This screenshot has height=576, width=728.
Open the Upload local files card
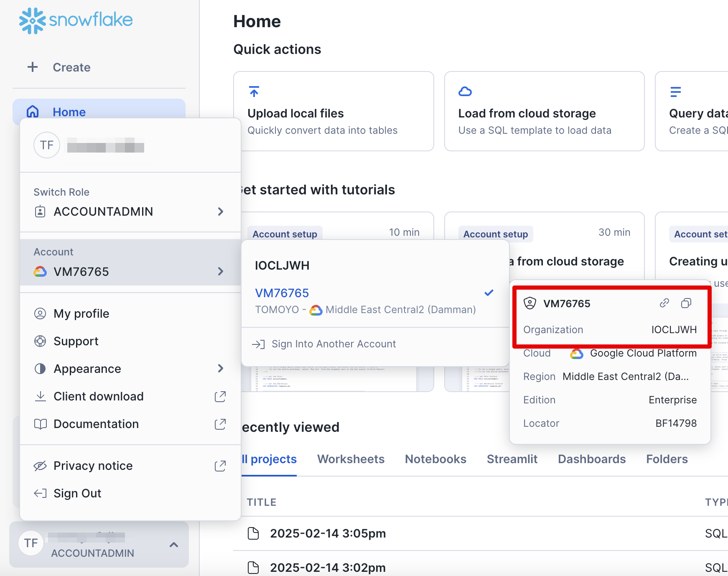[x=333, y=111]
